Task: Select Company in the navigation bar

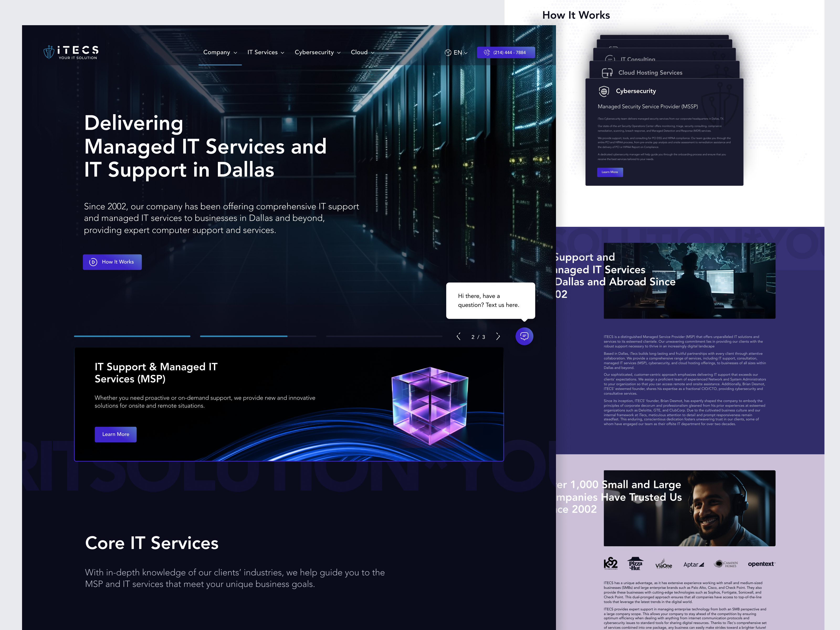Action: (x=217, y=52)
